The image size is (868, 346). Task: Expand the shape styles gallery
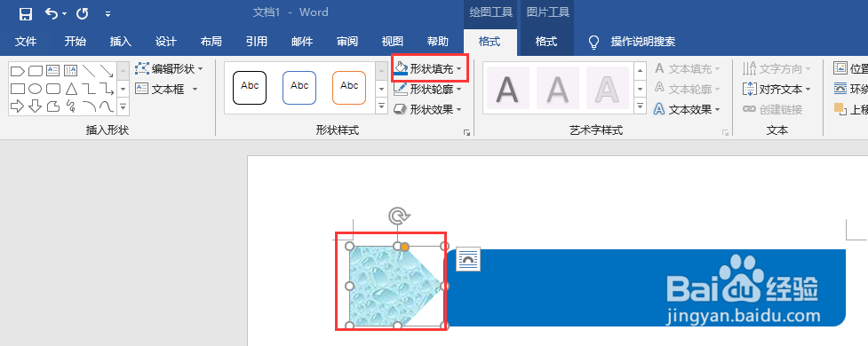381,106
